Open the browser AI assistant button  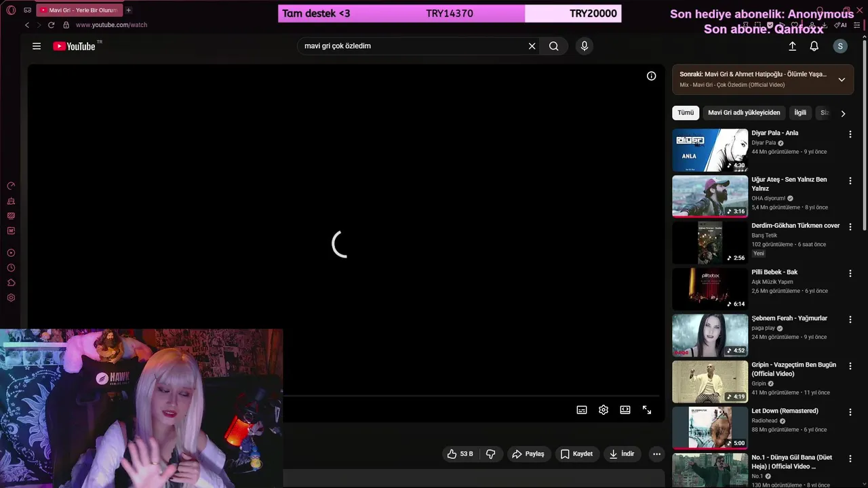[842, 25]
